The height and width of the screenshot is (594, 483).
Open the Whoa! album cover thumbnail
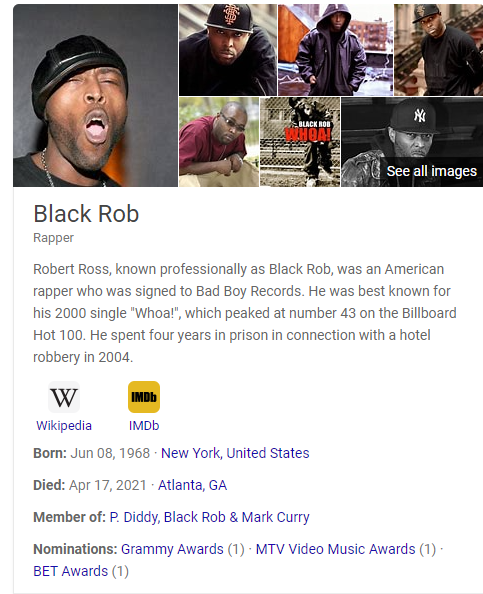click(300, 142)
